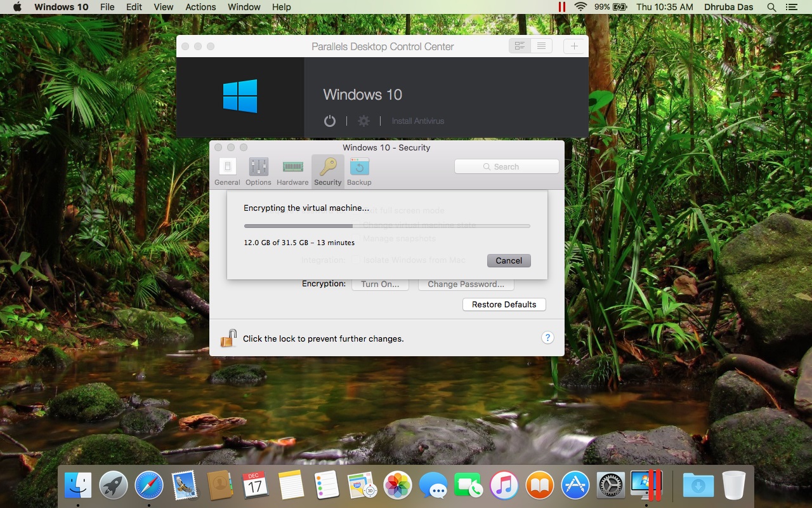This screenshot has width=812, height=508.
Task: Open Reminders from the Dock
Action: pyautogui.click(x=327, y=486)
